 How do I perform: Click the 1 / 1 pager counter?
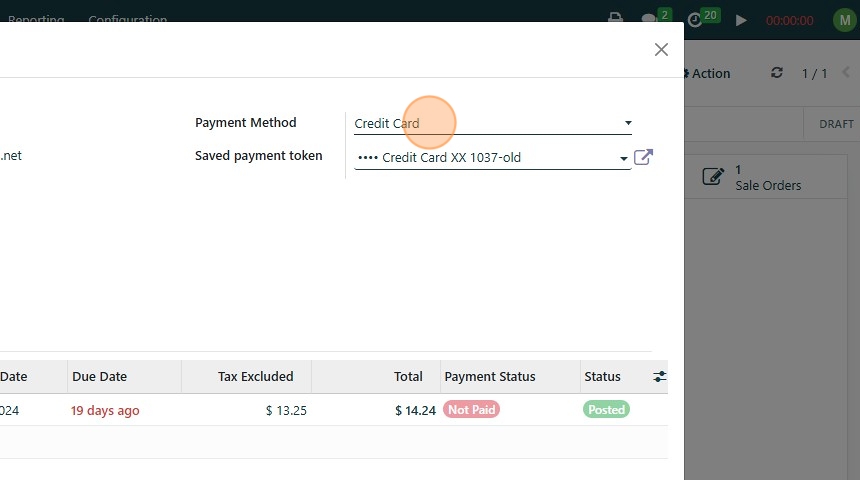tap(814, 74)
